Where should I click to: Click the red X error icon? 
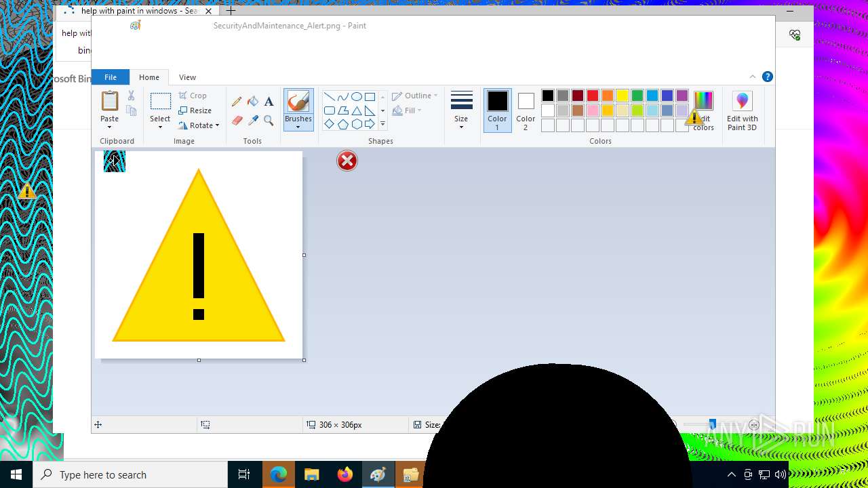click(347, 161)
